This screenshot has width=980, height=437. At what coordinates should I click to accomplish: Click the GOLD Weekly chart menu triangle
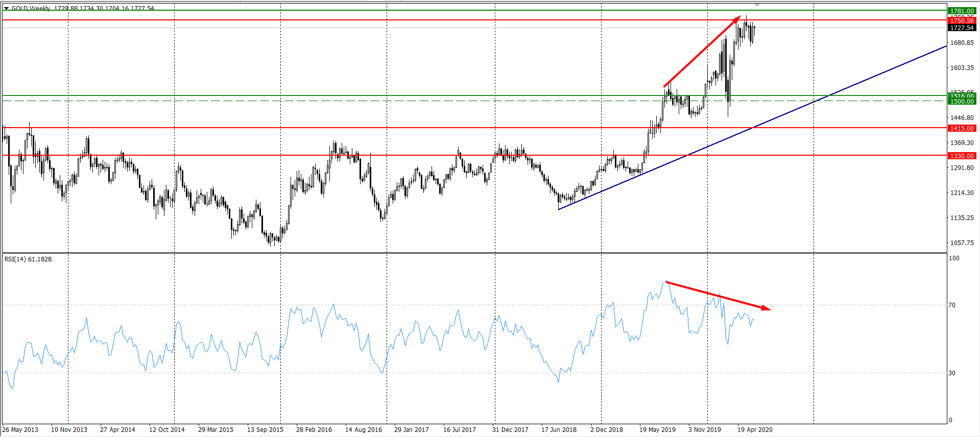(6, 9)
